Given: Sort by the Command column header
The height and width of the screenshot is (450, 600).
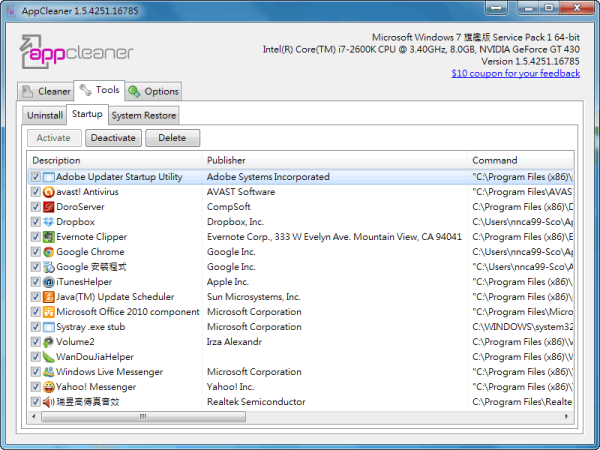Looking at the screenshot, I should tap(520, 160).
